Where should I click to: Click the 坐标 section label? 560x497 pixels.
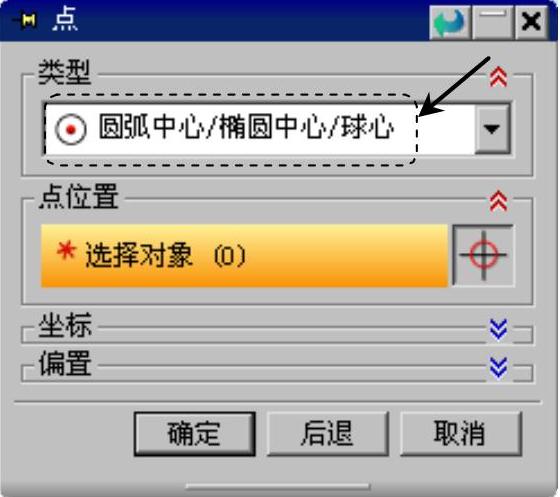[x=65, y=326]
